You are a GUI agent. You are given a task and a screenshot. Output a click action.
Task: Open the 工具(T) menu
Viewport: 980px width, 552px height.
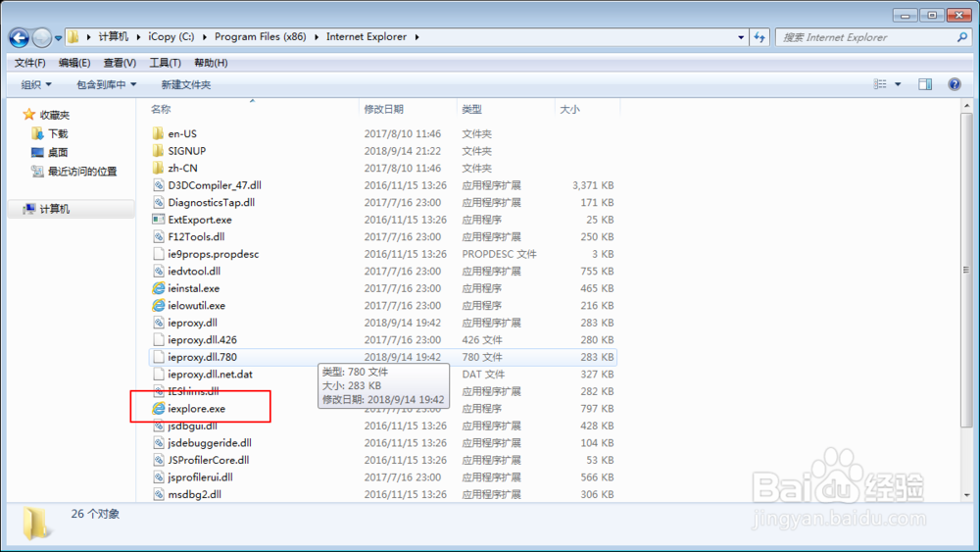pos(165,63)
